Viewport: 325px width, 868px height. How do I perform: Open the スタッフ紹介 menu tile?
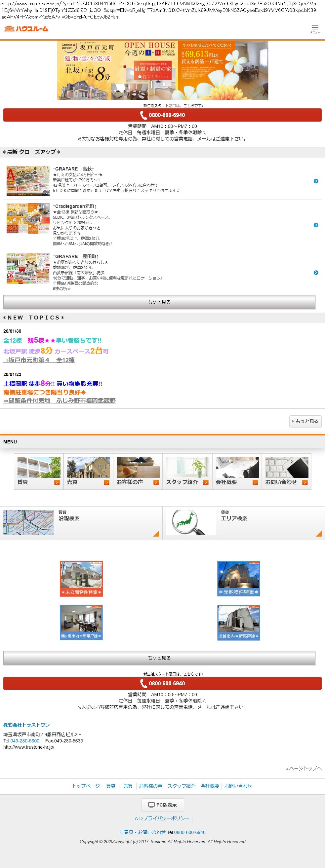click(187, 472)
